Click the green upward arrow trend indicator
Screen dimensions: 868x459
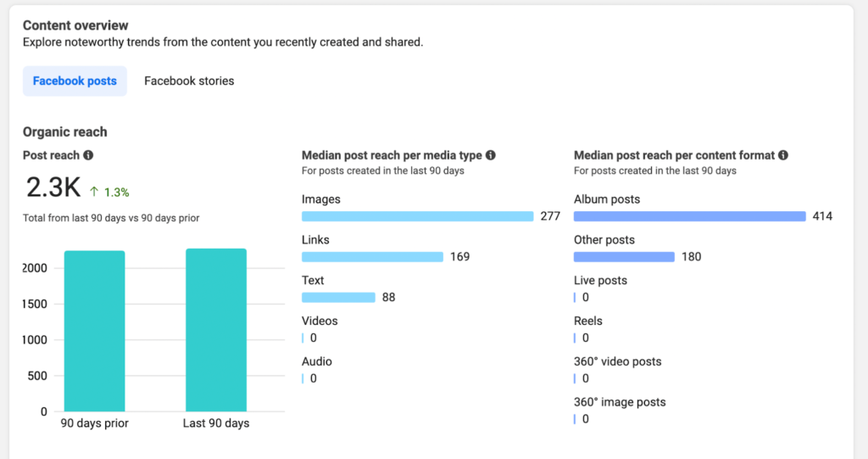coord(94,192)
